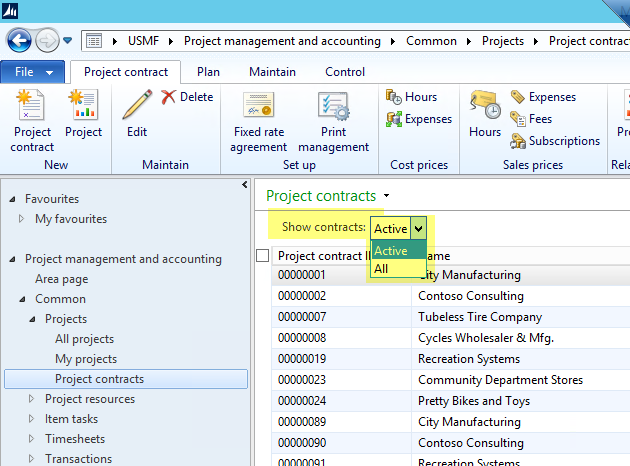Expand the Project resources tree node
This screenshot has width=630, height=466.
32,399
